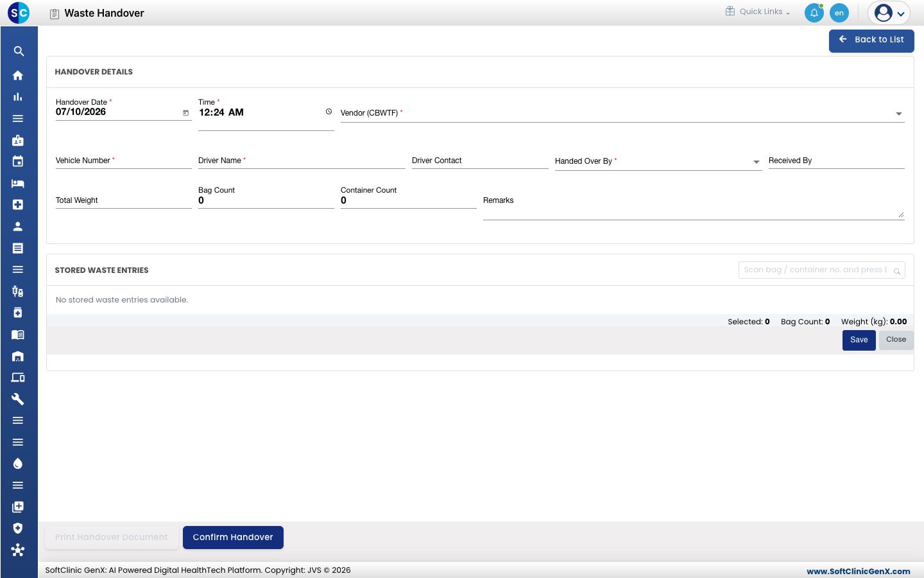The image size is (924, 578).
Task: Expand the Vendor (CBWTF) dropdown
Action: click(898, 114)
